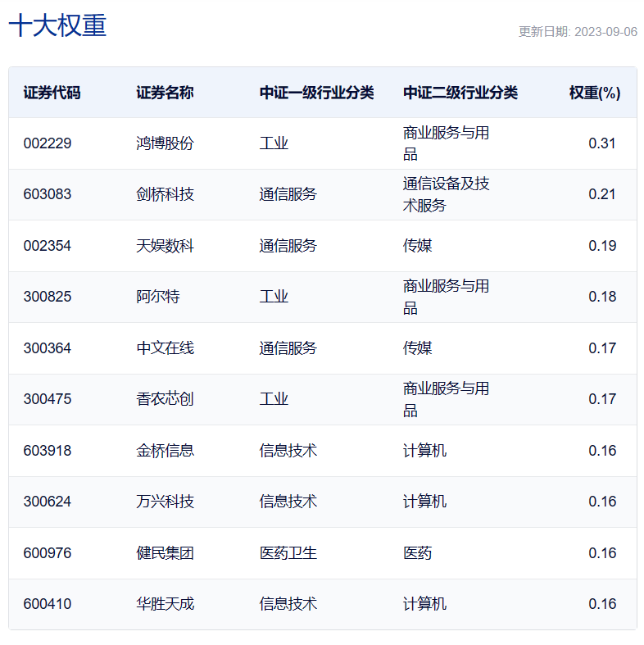Select security code 300475
Screen dimensions: 644x645
tap(48, 399)
